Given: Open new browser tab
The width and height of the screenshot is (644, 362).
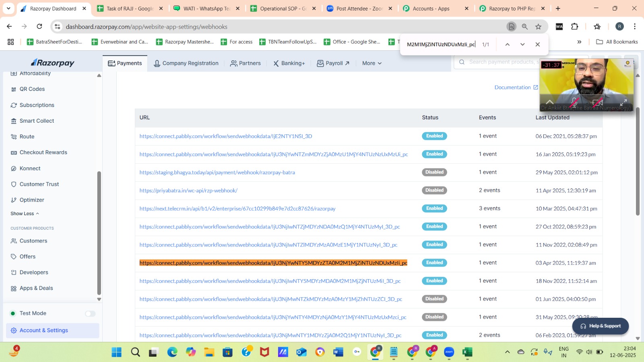Looking at the screenshot, I should pos(558,8).
